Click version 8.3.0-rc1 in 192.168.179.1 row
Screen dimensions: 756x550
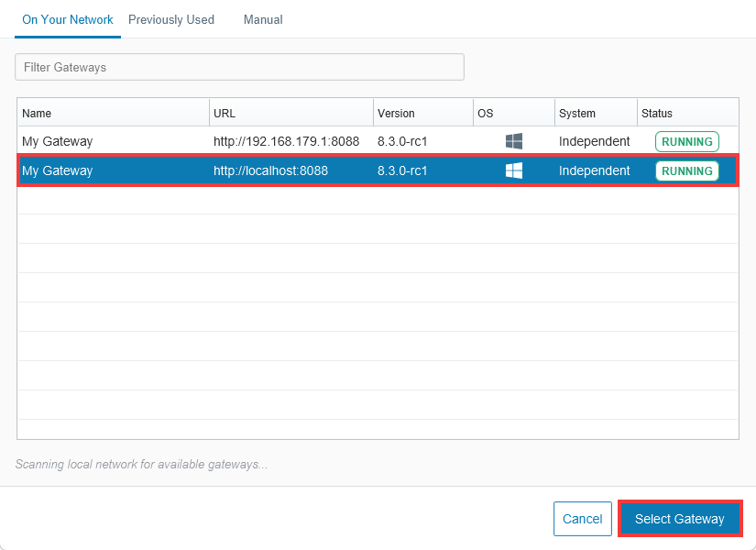click(402, 141)
